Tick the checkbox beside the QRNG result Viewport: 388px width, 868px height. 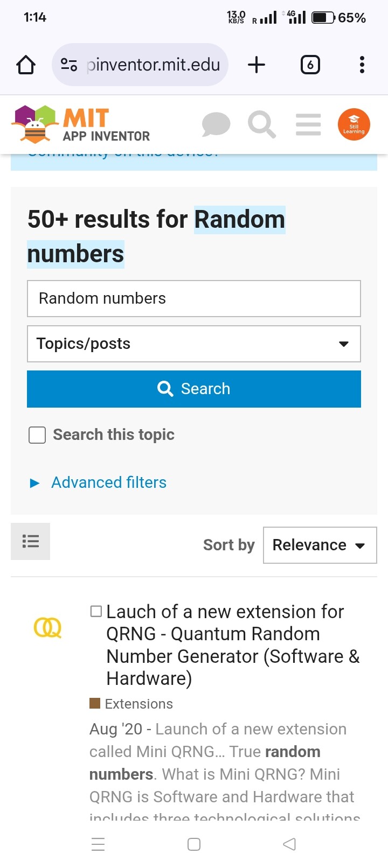click(96, 611)
